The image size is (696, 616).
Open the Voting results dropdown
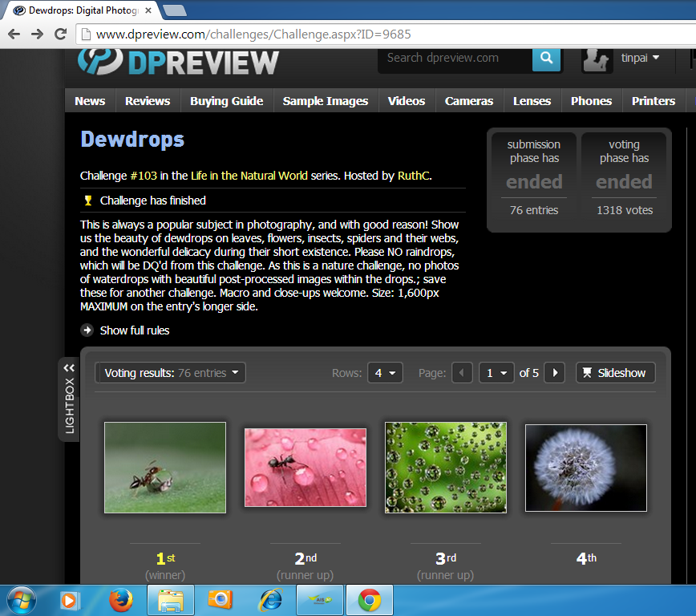170,373
